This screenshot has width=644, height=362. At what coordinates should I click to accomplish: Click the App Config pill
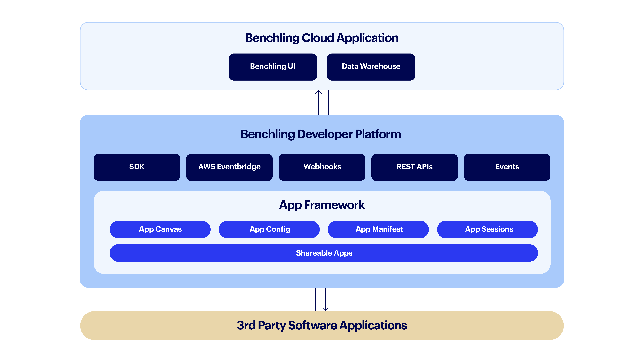tap(269, 229)
